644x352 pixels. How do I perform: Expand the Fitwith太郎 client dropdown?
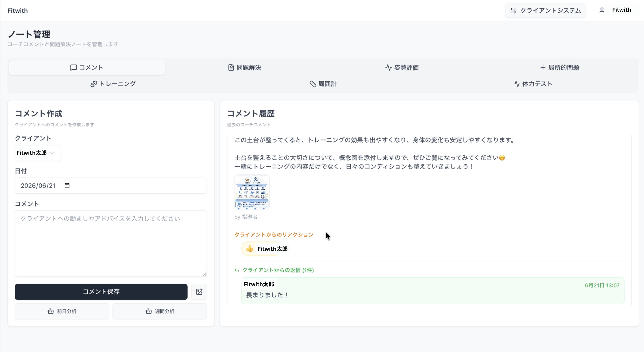pos(38,153)
